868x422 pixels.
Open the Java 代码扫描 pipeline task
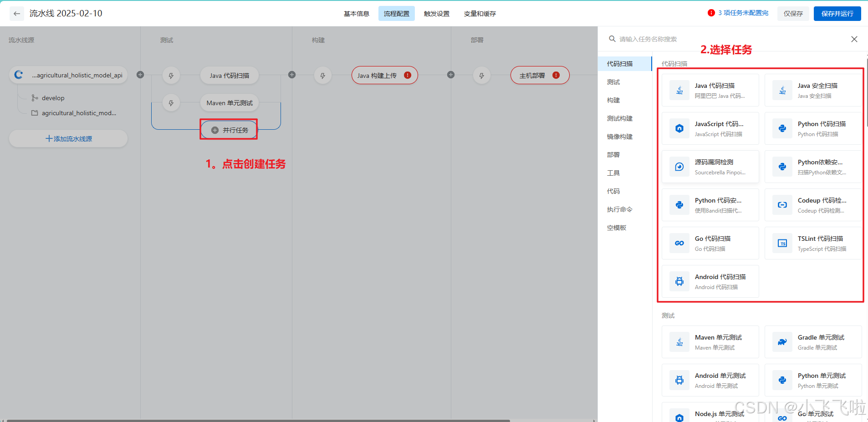click(x=230, y=76)
